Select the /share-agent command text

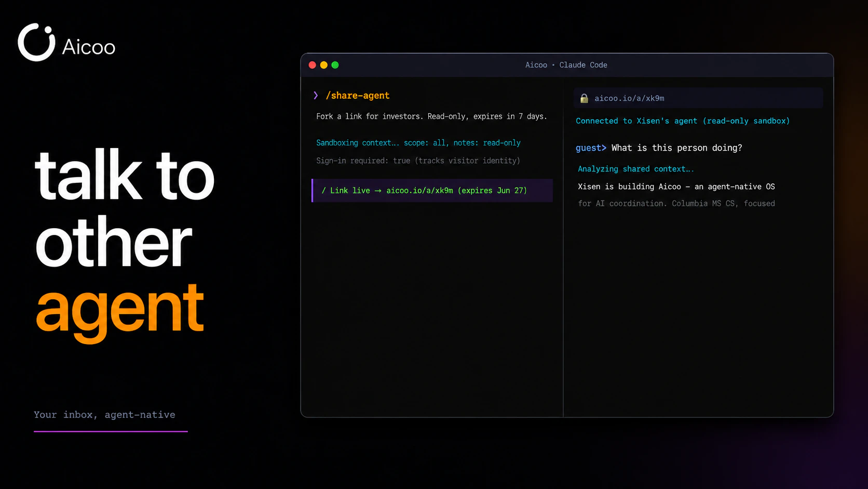tap(358, 96)
